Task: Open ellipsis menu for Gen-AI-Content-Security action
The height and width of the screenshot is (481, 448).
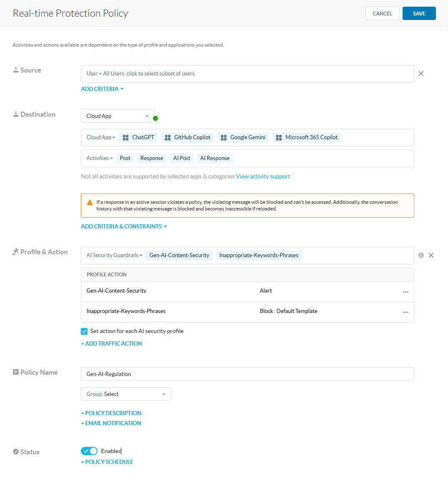Action: (x=405, y=292)
